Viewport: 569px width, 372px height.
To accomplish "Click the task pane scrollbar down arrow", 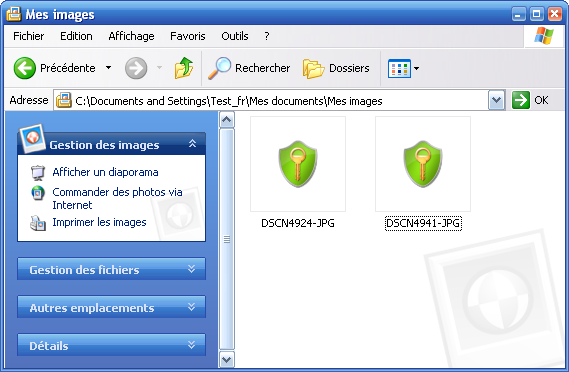I will pyautogui.click(x=227, y=360).
